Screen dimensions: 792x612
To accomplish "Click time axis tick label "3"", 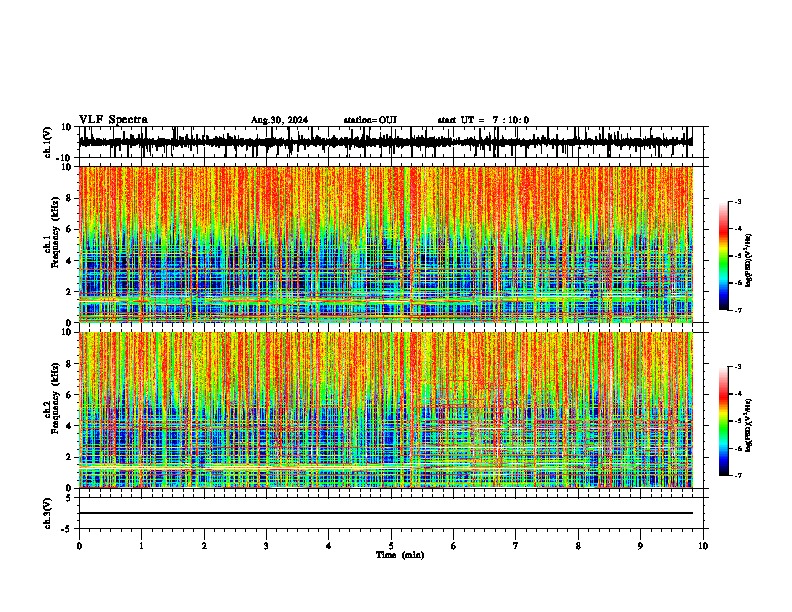I will (x=266, y=545).
